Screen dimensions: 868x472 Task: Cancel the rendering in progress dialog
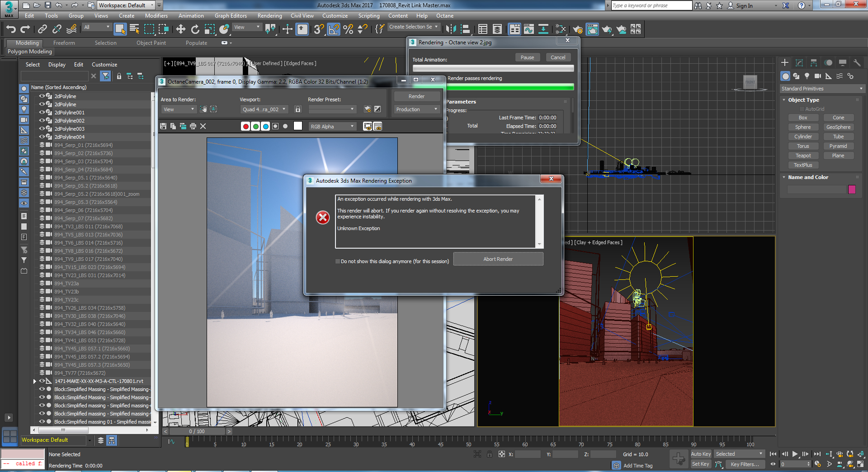point(558,57)
